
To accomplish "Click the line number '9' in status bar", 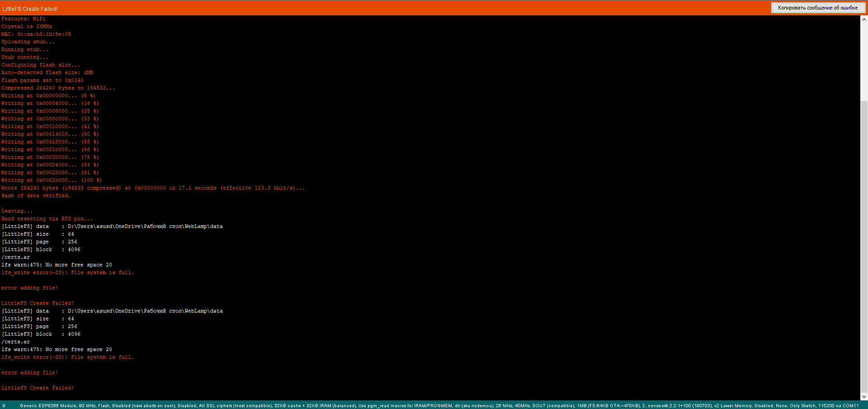I will [4, 406].
